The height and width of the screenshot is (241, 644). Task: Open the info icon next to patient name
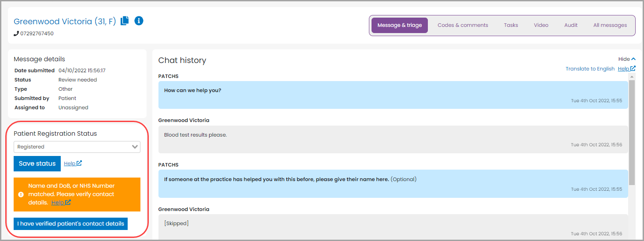pos(139,21)
